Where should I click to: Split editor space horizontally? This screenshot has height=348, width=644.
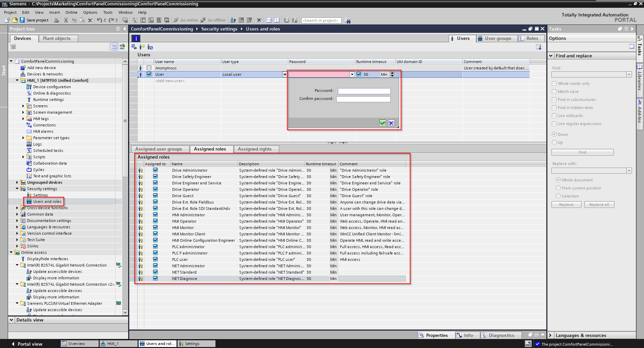point(268,20)
